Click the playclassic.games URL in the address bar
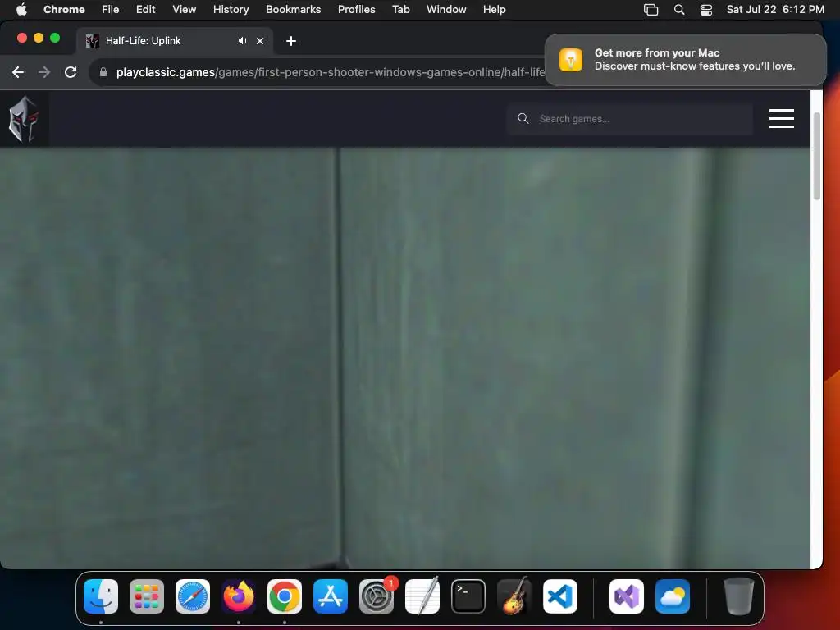The image size is (840, 630). [331, 72]
